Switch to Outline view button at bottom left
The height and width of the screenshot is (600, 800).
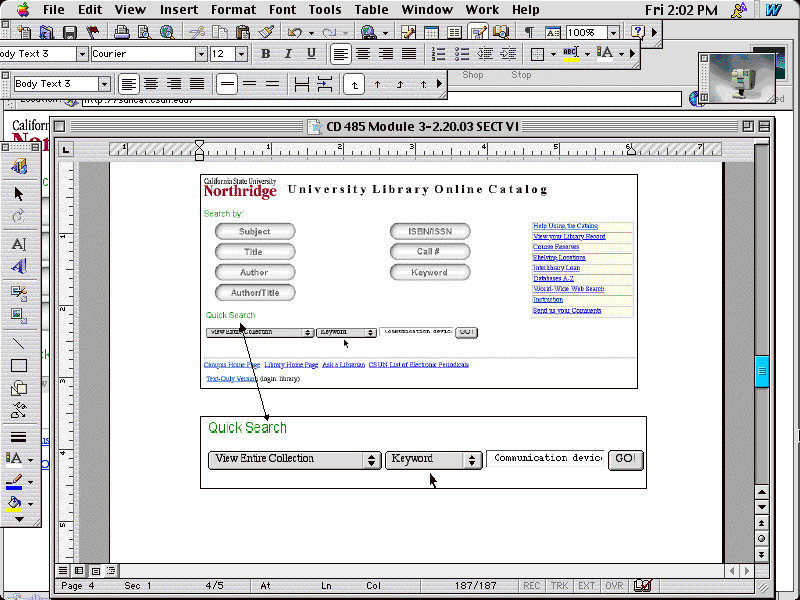pos(111,571)
